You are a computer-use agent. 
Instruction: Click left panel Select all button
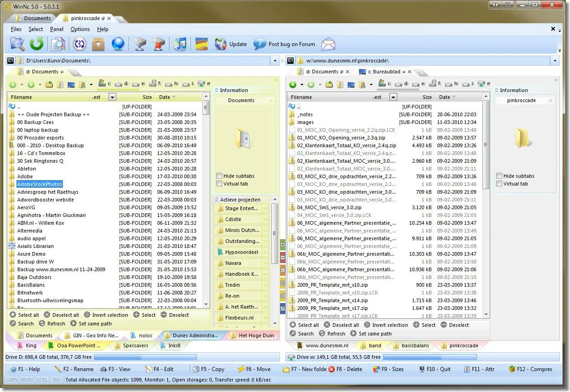pyautogui.click(x=24, y=315)
